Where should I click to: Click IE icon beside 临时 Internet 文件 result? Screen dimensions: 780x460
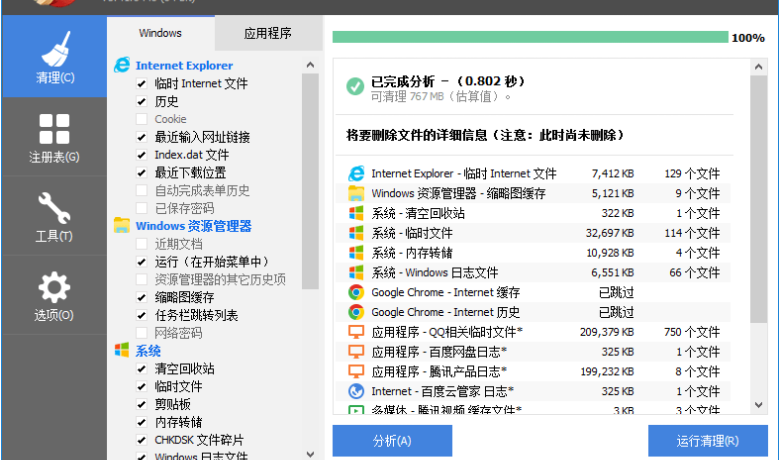click(x=356, y=174)
